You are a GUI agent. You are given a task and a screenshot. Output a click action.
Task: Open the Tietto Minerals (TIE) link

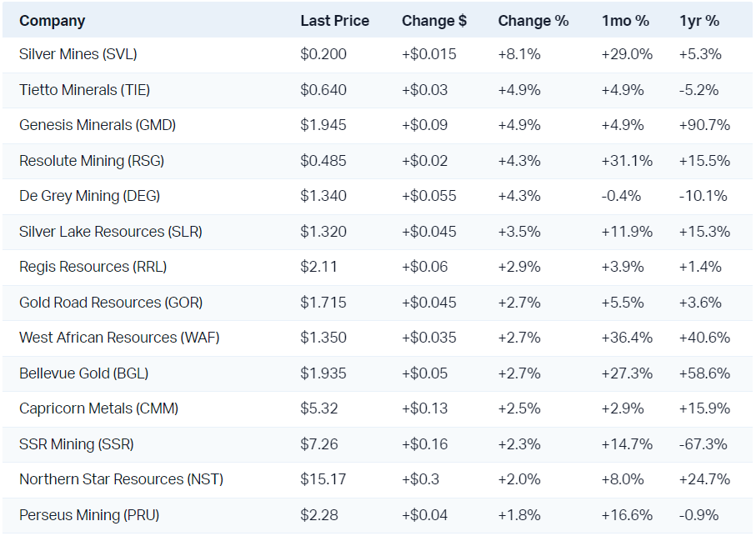pos(84,90)
